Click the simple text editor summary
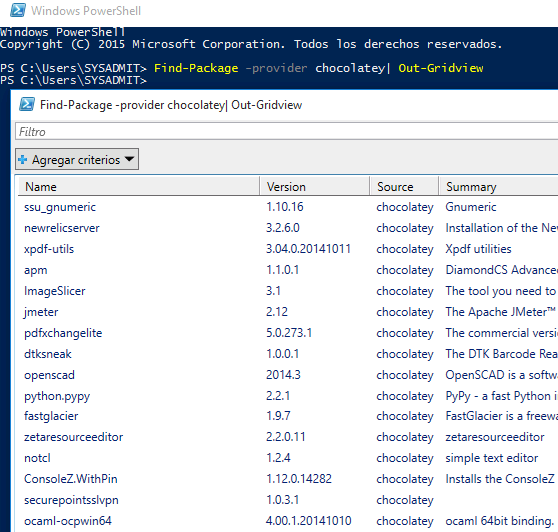 coord(491,458)
